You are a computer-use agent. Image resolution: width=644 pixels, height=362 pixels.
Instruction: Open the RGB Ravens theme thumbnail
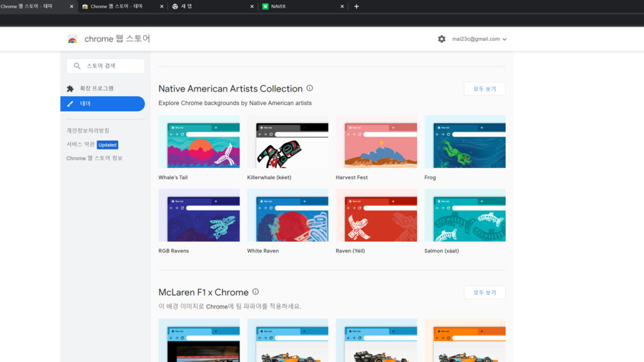click(199, 215)
